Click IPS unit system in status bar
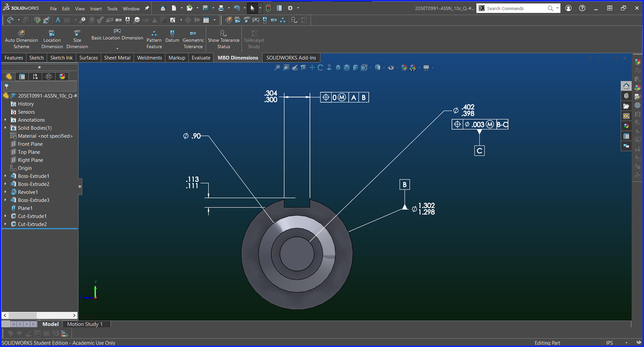 pos(609,343)
